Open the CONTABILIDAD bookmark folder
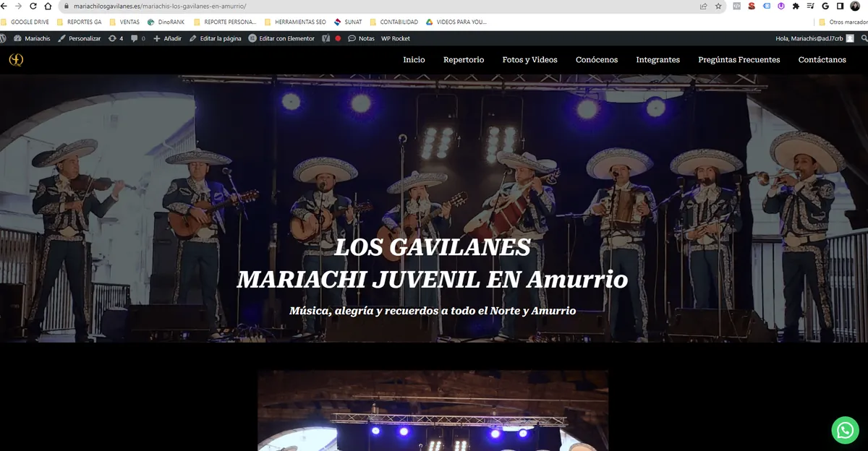Screen dimensions: 868x451 pyautogui.click(x=393, y=22)
